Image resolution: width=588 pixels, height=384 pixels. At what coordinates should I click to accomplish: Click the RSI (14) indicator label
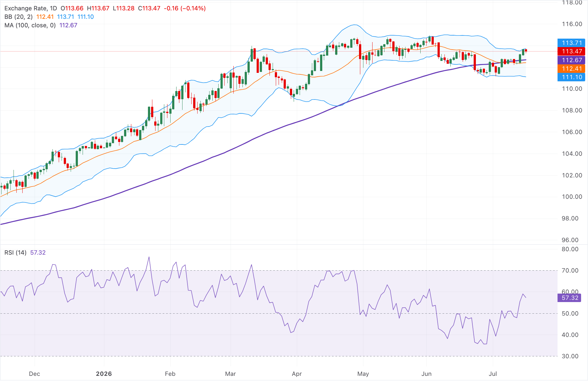15,253
